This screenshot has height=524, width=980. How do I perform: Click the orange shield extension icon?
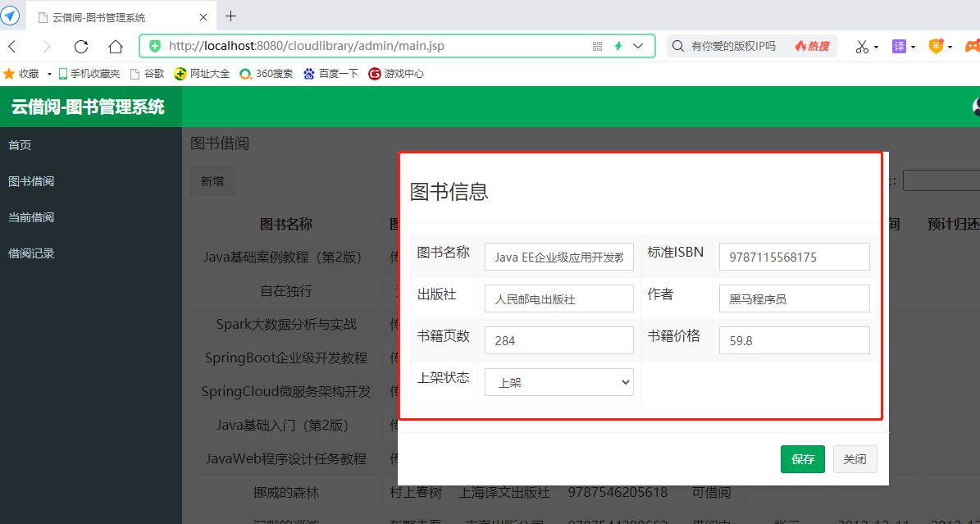tap(936, 46)
